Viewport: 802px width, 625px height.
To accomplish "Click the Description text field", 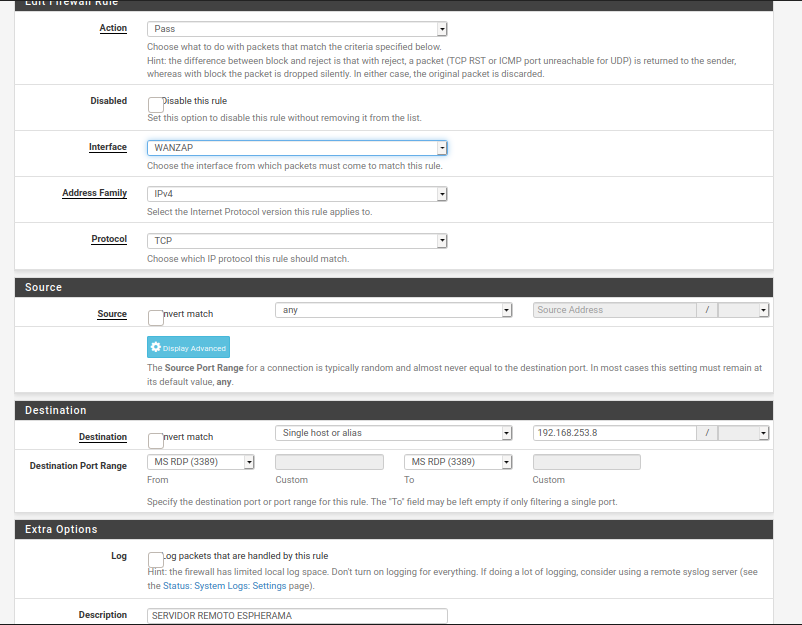I will [297, 616].
